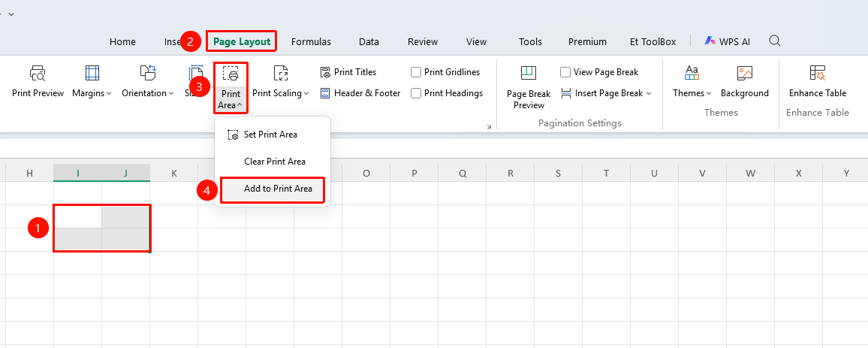Click the Print Titles icon
This screenshot has height=348, width=868.
[x=325, y=72]
